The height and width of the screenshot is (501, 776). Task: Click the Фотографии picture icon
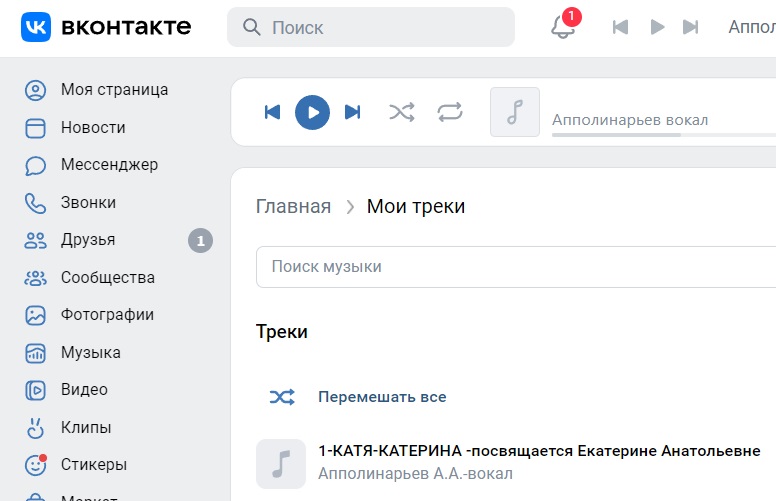(36, 315)
